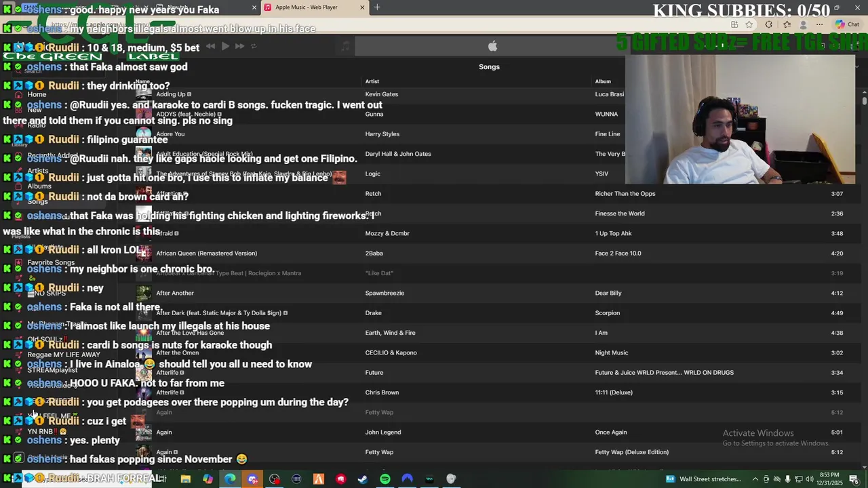Viewport: 868px width, 488px height.
Task: Sort songs by Artist column header
Action: [x=372, y=81]
